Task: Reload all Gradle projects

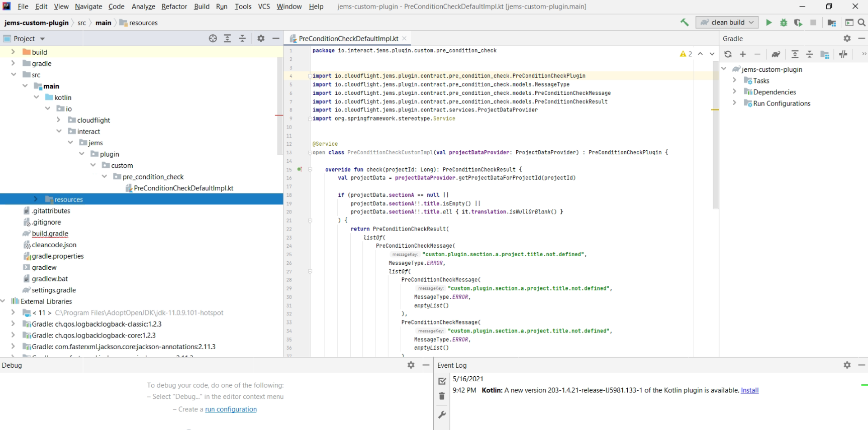Action: pyautogui.click(x=728, y=54)
